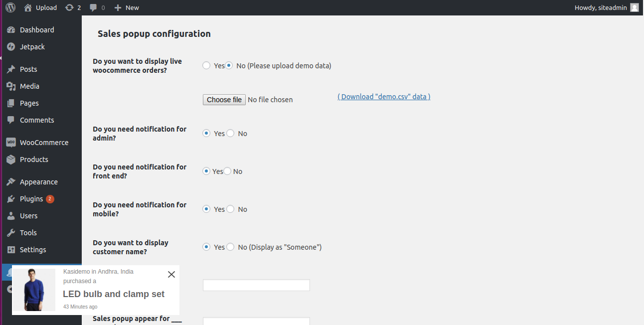Click the plus New icon in admin bar
The image size is (644, 325).
click(118, 7)
